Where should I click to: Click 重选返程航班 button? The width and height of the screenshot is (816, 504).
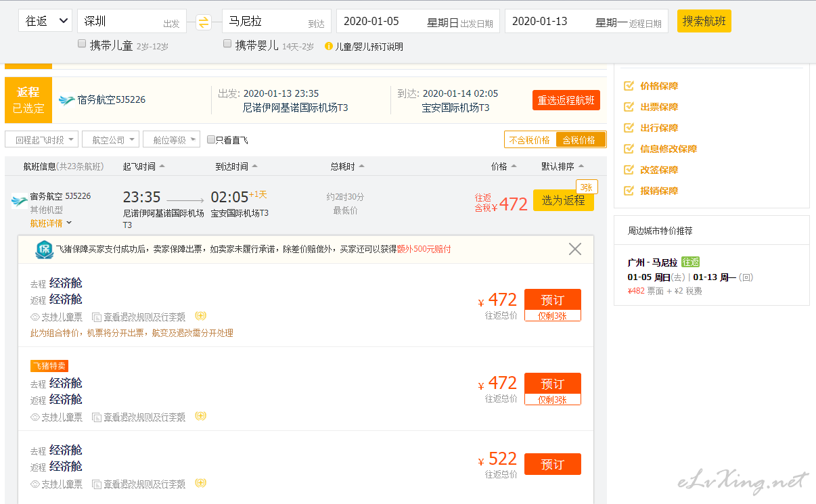[x=566, y=100]
